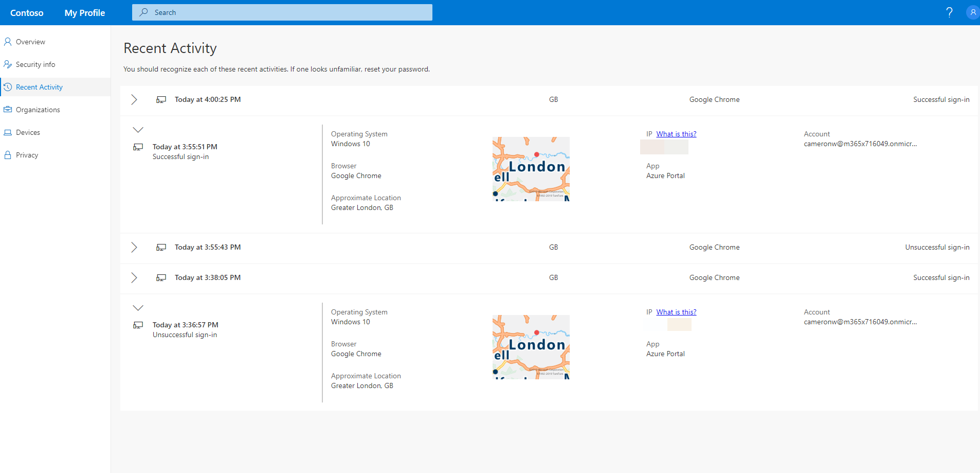Image resolution: width=980 pixels, height=473 pixels.
Task: Click London map of 3:55:51 PM sign-in
Action: (x=531, y=169)
